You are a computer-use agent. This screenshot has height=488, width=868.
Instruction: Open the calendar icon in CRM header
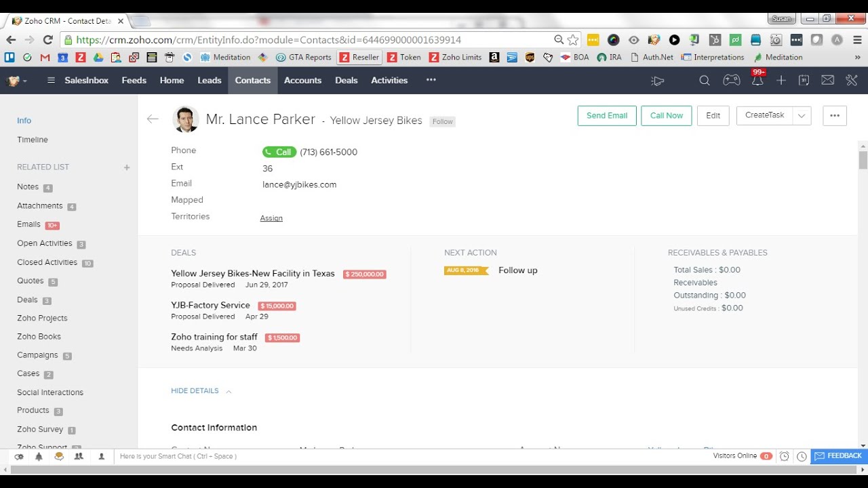click(804, 81)
